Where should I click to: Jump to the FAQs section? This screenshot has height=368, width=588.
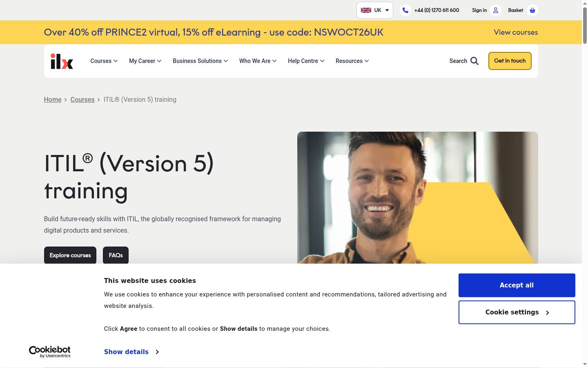click(x=116, y=255)
